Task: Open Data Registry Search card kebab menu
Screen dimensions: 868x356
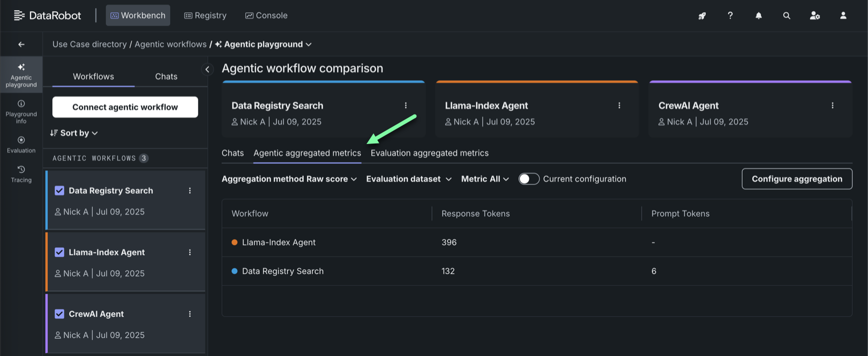Action: coord(406,105)
